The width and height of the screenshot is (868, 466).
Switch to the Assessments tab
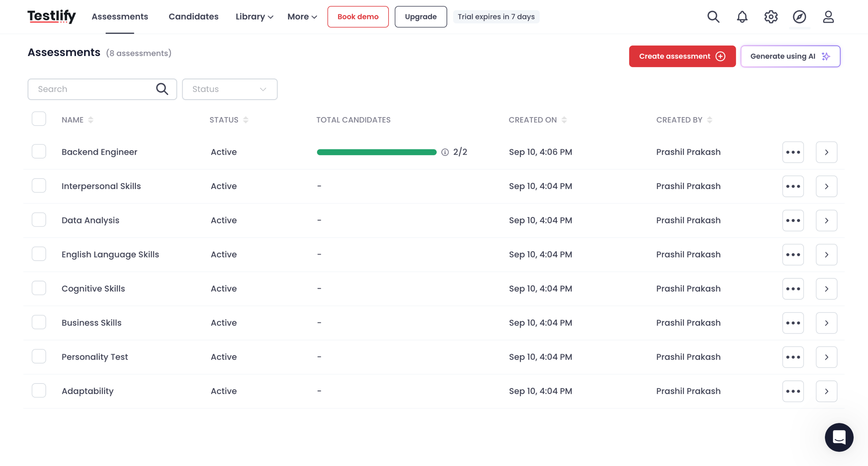point(120,17)
